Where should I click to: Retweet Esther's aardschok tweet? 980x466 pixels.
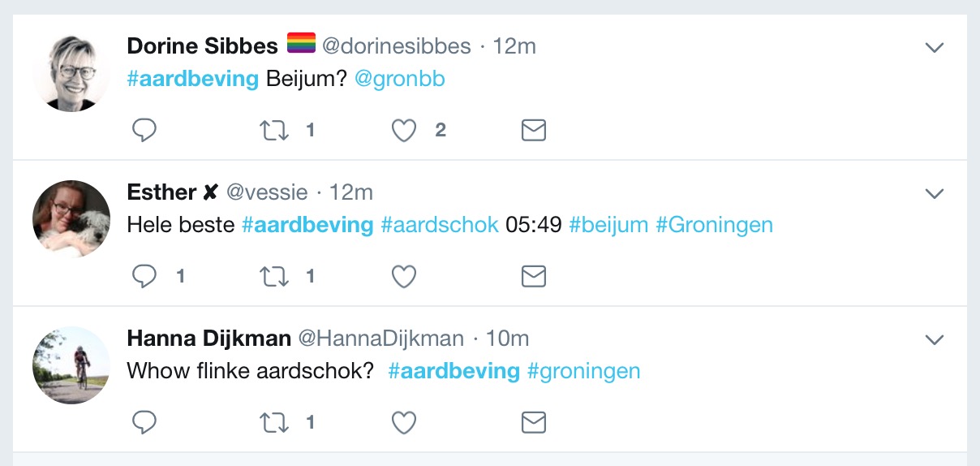(x=274, y=277)
